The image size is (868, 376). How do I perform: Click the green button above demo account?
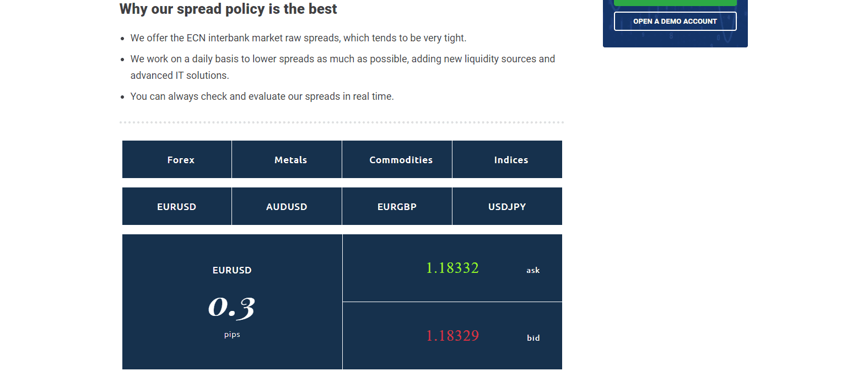675,2
